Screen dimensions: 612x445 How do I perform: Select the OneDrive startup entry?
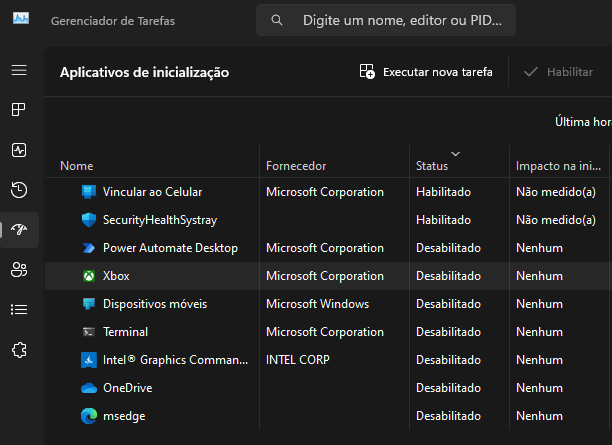point(328,388)
